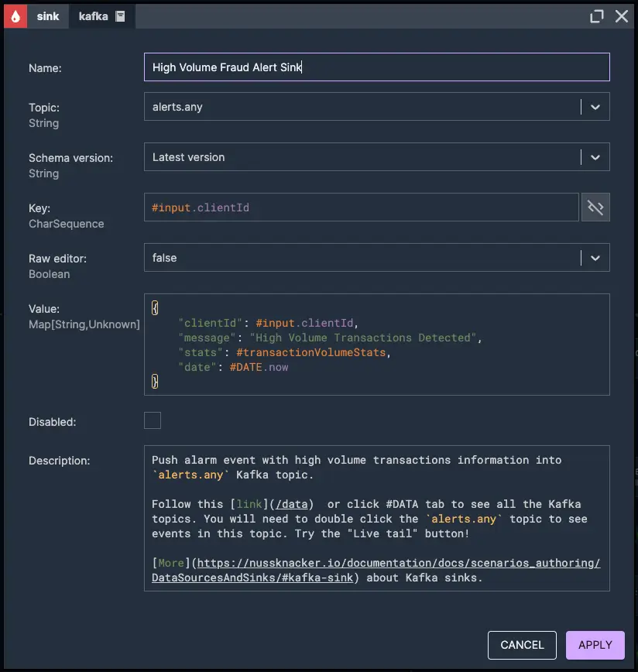Click closing brace of Value expression
The width and height of the screenshot is (638, 672).
(x=155, y=381)
